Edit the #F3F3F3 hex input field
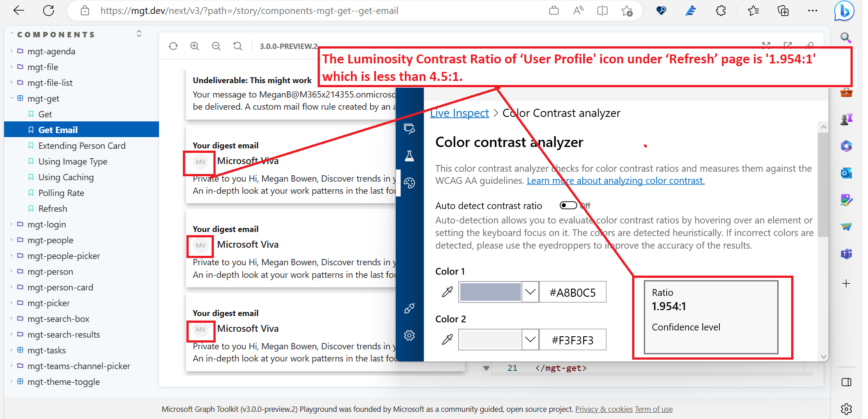 [x=572, y=339]
